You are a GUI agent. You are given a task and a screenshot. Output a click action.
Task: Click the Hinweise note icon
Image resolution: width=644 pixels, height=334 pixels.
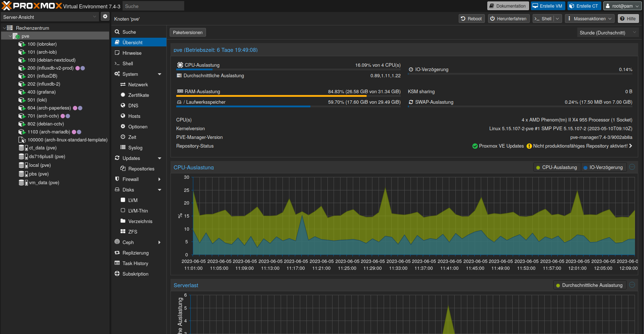pos(117,53)
